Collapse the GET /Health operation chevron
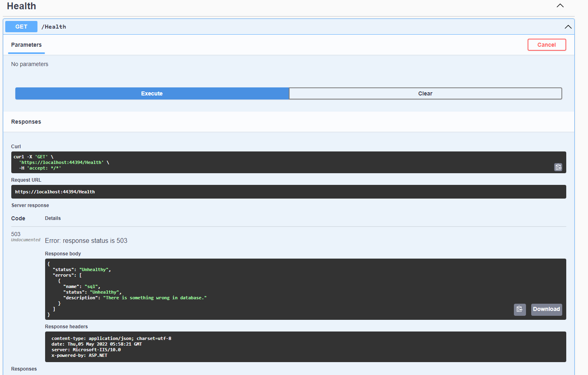Image resolution: width=588 pixels, height=375 pixels. pos(568,27)
